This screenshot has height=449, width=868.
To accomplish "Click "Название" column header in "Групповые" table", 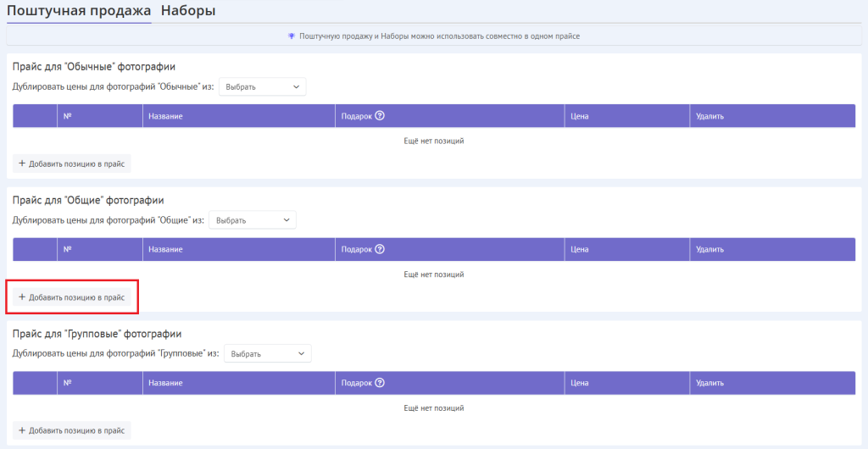I will pyautogui.click(x=165, y=383).
